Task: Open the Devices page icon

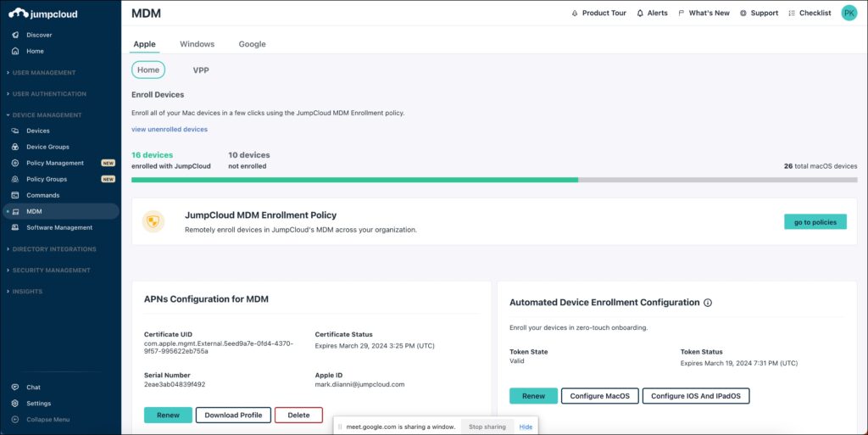Action: point(15,131)
